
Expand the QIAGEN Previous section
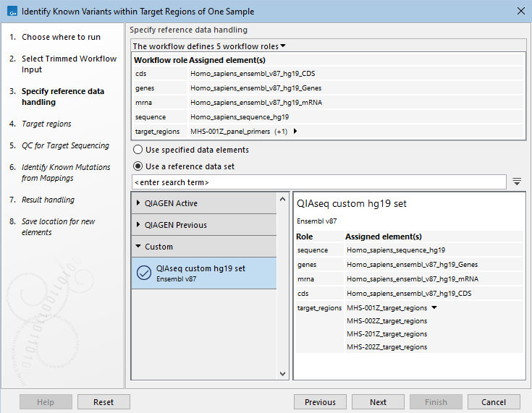pyautogui.click(x=139, y=225)
